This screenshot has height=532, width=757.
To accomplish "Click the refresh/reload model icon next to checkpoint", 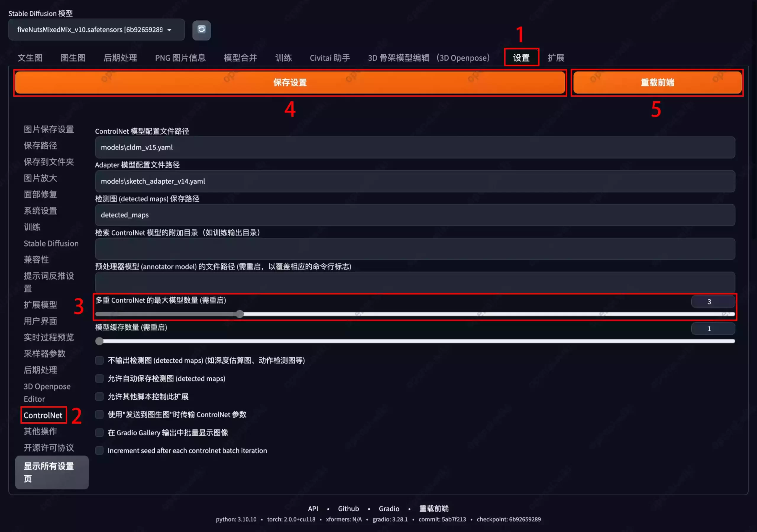I will (202, 29).
